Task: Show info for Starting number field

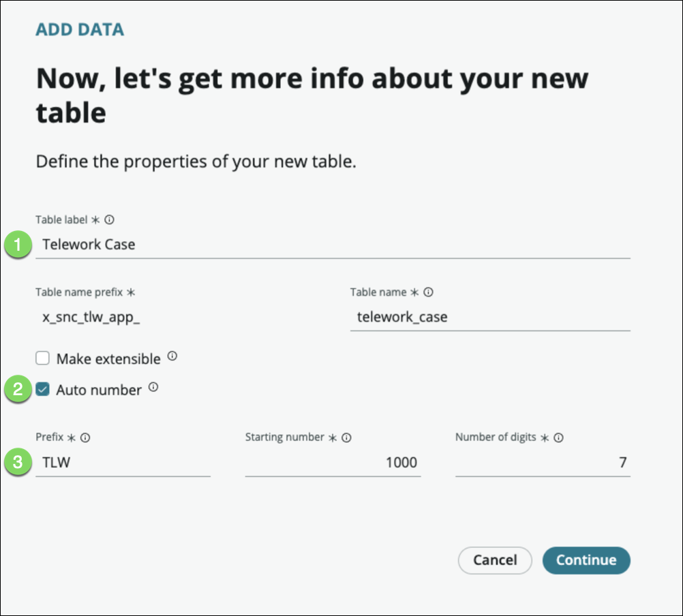Action: [346, 437]
